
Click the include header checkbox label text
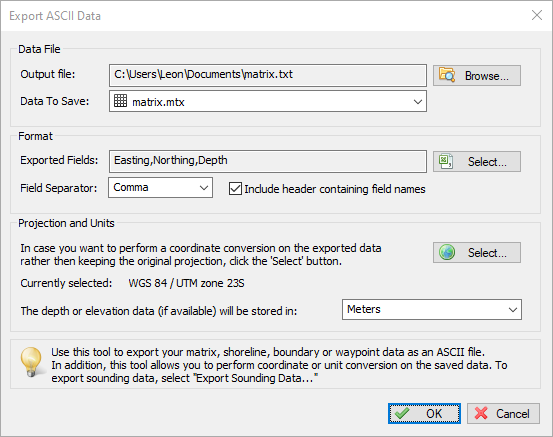click(x=335, y=189)
